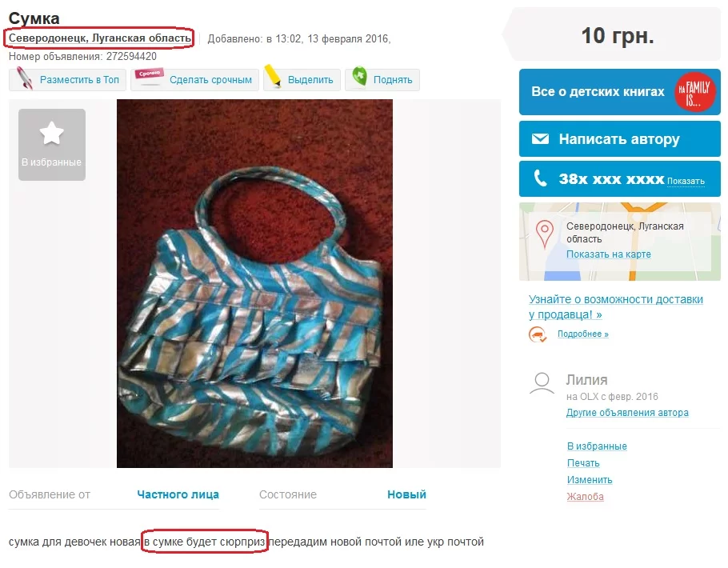The width and height of the screenshot is (728, 568).
Task: Click Узнайте о возможности доставки link
Action: [616, 306]
